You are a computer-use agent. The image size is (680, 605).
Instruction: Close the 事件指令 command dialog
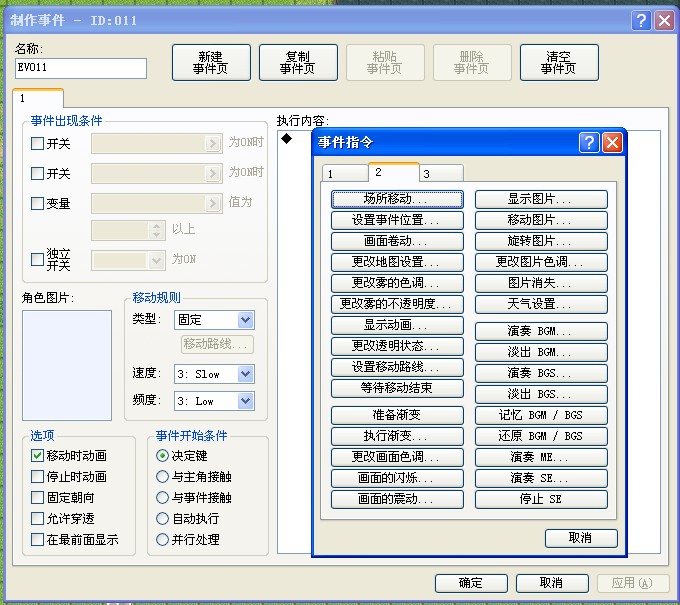612,142
